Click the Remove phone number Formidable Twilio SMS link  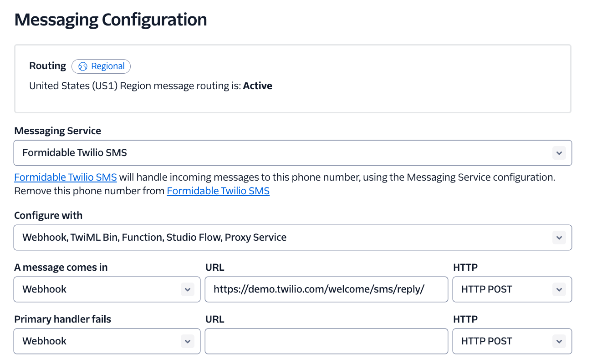218,191
